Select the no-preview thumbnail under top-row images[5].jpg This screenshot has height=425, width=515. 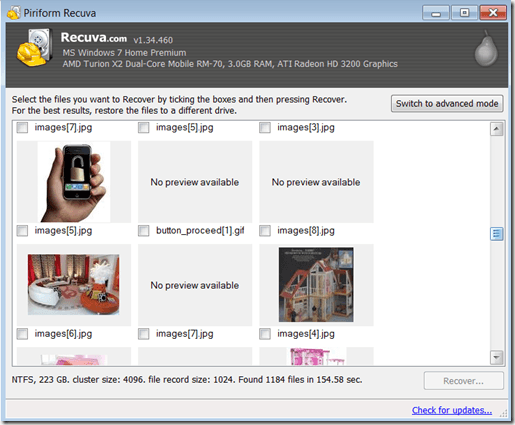point(195,182)
